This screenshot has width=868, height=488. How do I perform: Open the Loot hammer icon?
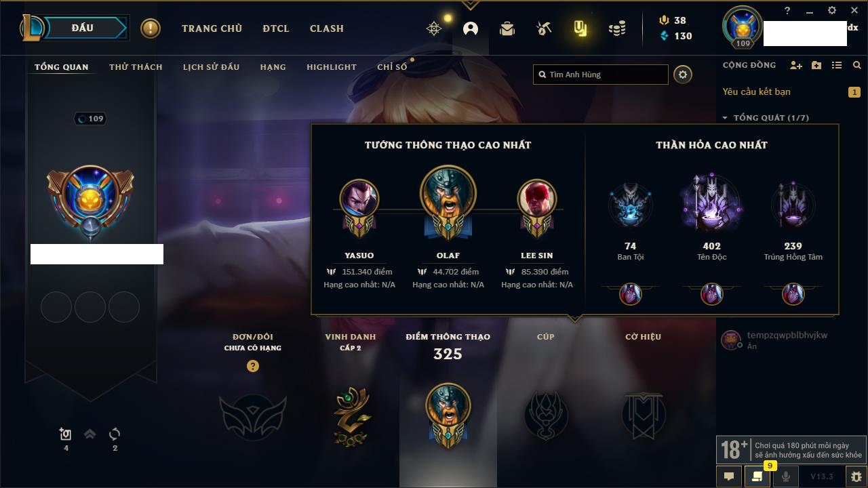(544, 28)
